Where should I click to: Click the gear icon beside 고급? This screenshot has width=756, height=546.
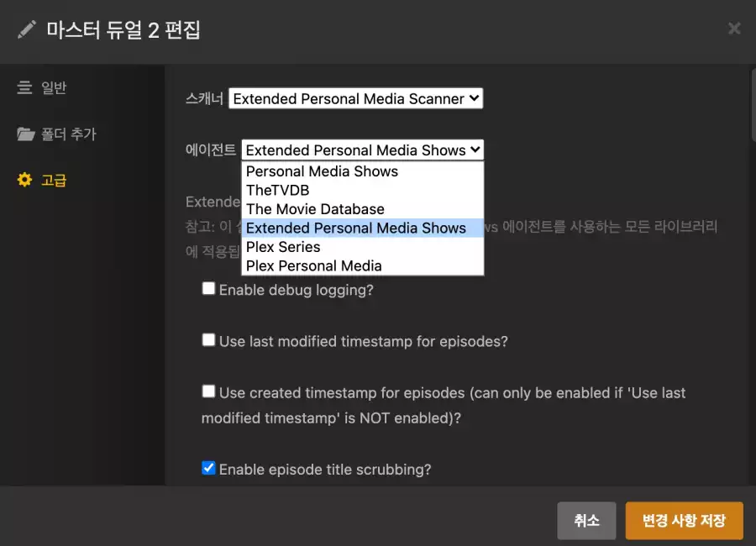pyautogui.click(x=24, y=180)
